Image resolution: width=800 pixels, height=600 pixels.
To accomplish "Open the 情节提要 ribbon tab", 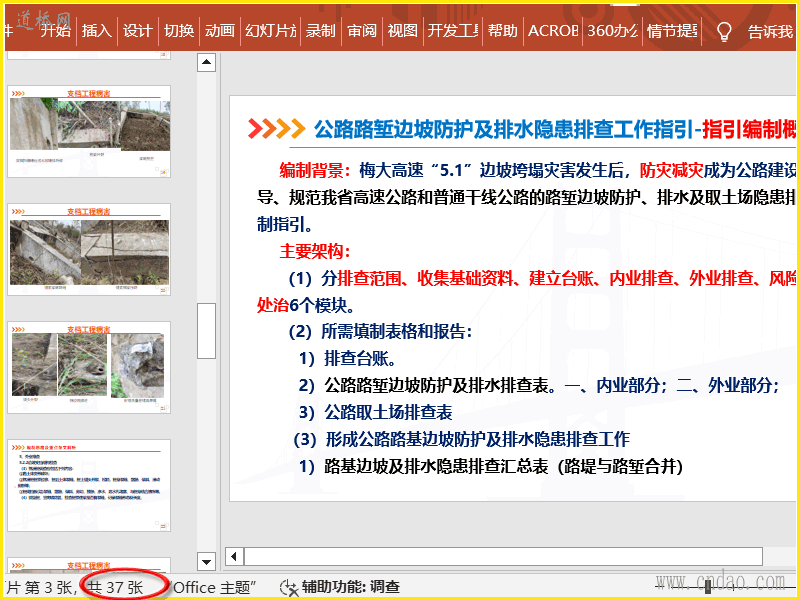I will (x=672, y=31).
